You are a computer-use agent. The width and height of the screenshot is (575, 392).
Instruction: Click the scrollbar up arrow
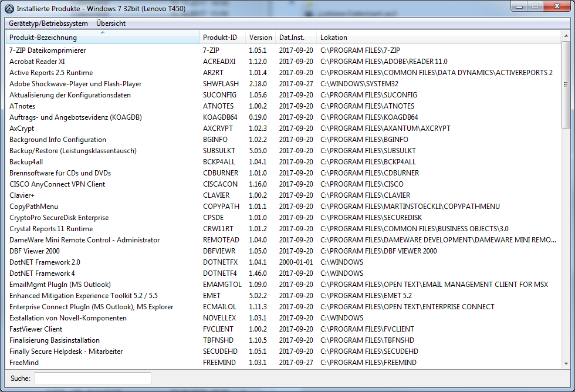point(566,36)
